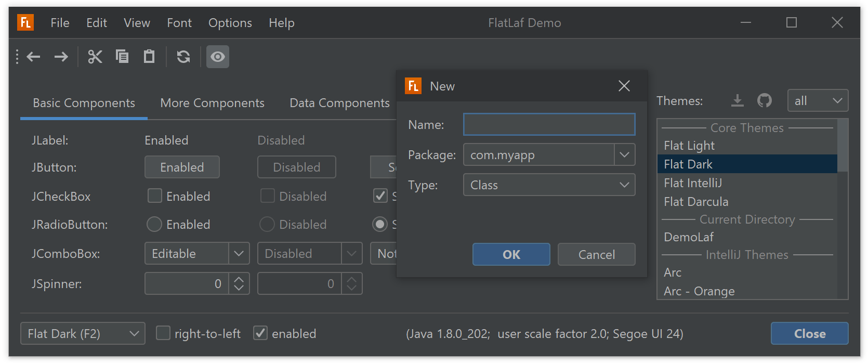The image size is (868, 364).
Task: Check the Enabled JCheckBox
Action: (155, 196)
